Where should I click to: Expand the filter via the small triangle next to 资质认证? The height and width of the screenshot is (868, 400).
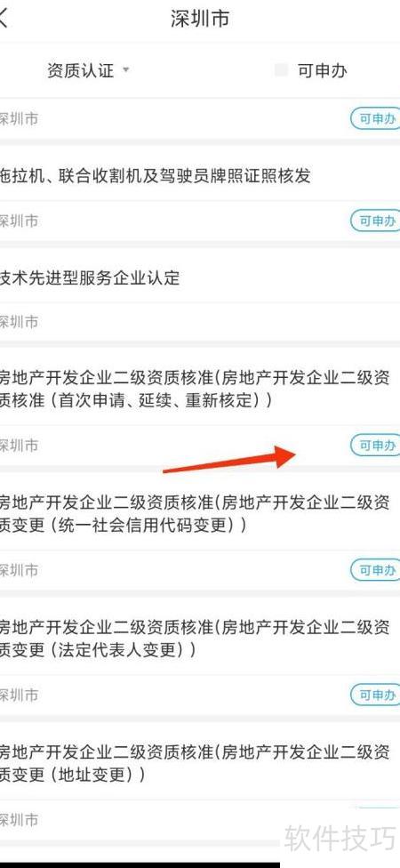click(125, 69)
